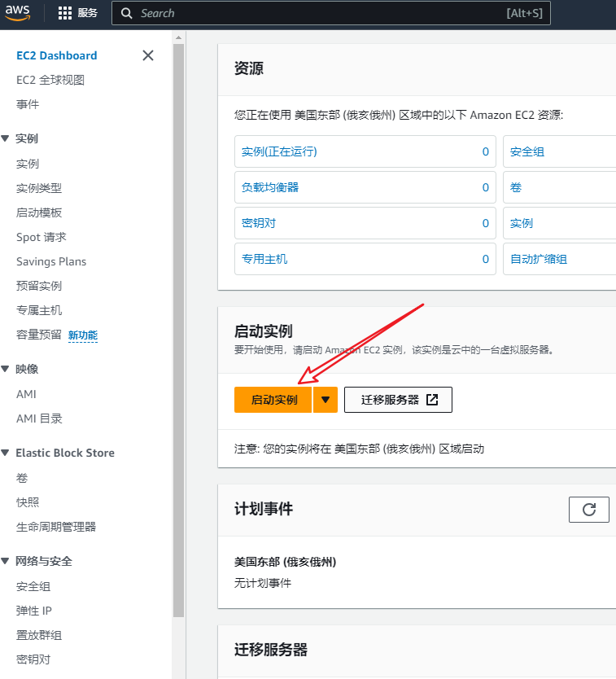Click the orange 启动实例 button
The height and width of the screenshot is (679, 616).
tap(273, 400)
